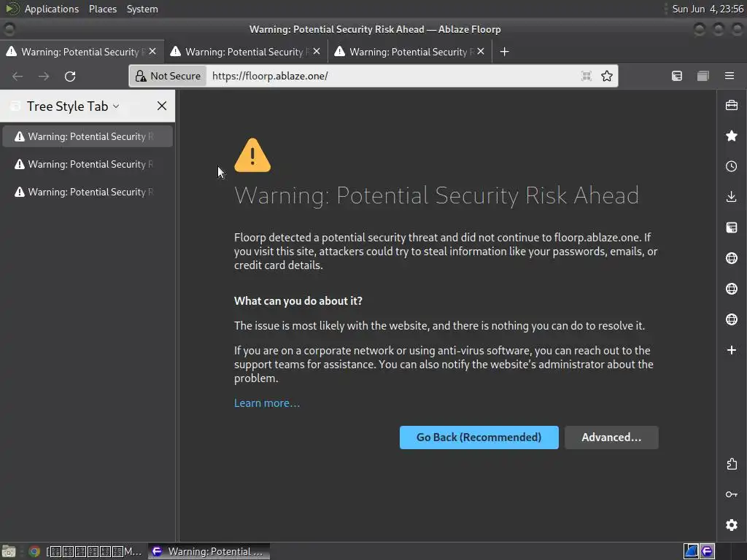Screen dimensions: 747x560
Task: Click the forward navigation arrow
Action: click(x=44, y=76)
